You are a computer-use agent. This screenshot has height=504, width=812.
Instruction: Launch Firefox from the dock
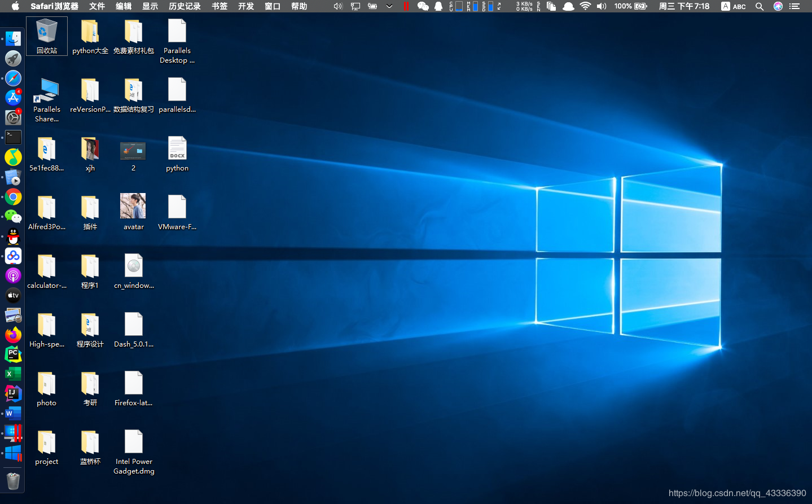pyautogui.click(x=13, y=335)
